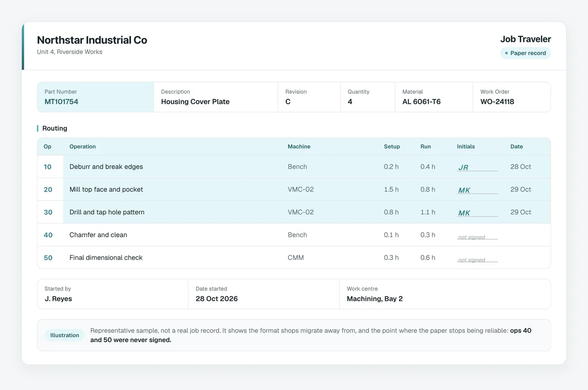Click the "Mill top face and pocket" operation

pyautogui.click(x=106, y=190)
